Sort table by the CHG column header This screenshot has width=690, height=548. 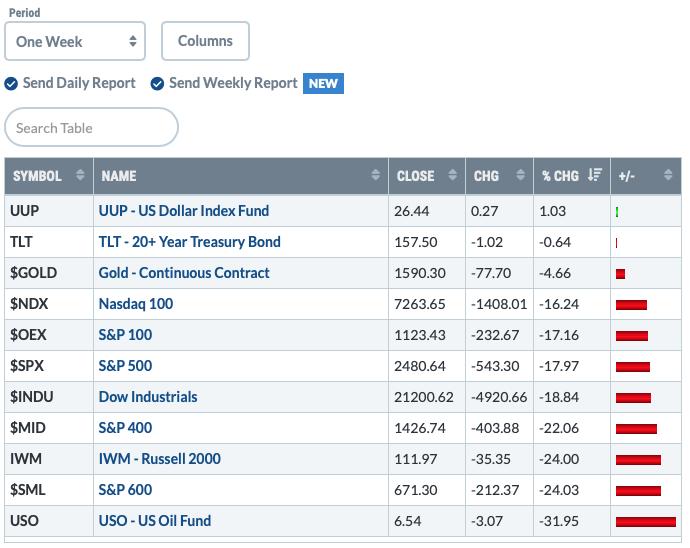pyautogui.click(x=499, y=176)
